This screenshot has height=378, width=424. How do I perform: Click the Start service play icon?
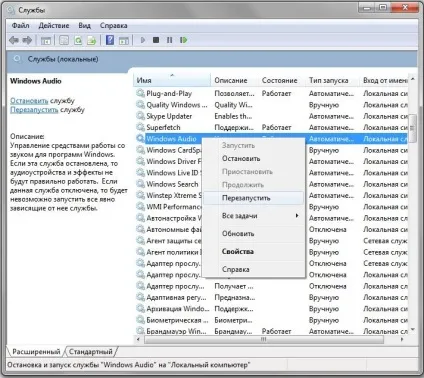[x=143, y=40]
